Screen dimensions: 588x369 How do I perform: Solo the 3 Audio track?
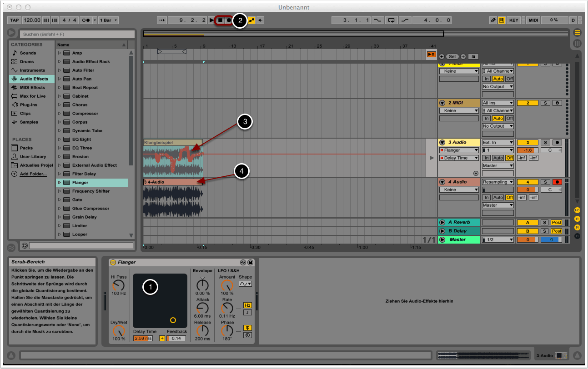[x=545, y=143]
